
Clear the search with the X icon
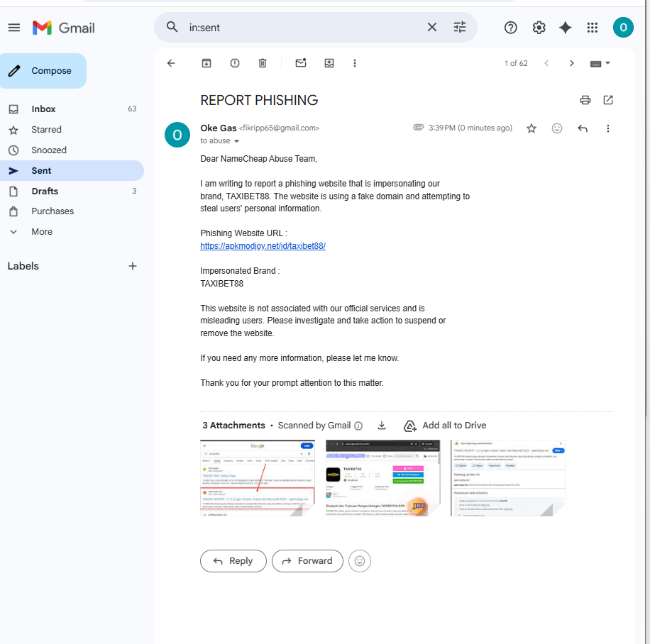click(x=432, y=28)
